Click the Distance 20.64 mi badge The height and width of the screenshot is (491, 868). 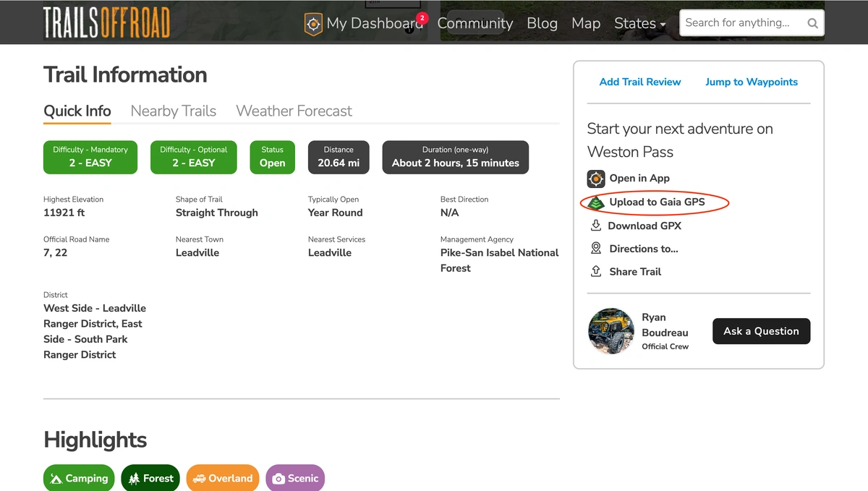339,157
